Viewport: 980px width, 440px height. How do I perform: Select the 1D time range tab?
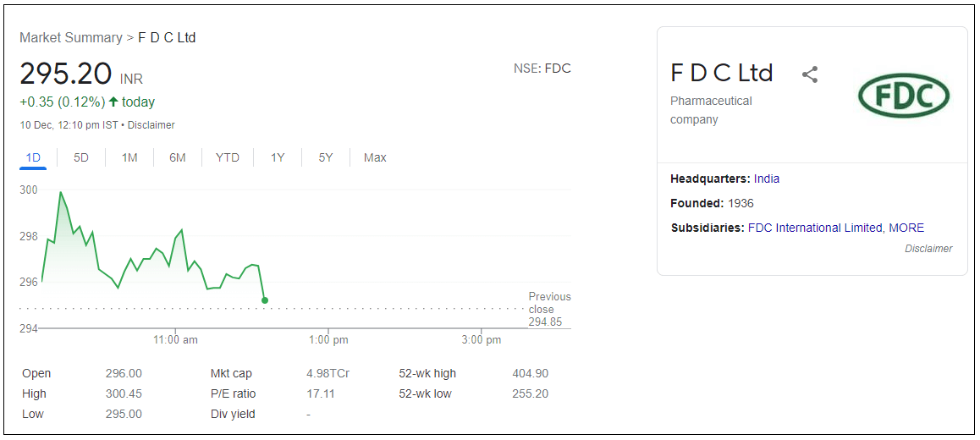[33, 157]
